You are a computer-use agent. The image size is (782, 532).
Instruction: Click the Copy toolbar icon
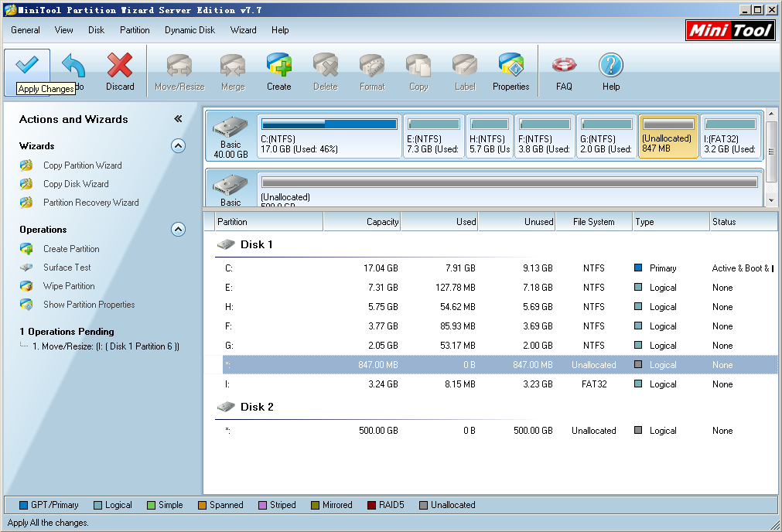click(x=418, y=66)
